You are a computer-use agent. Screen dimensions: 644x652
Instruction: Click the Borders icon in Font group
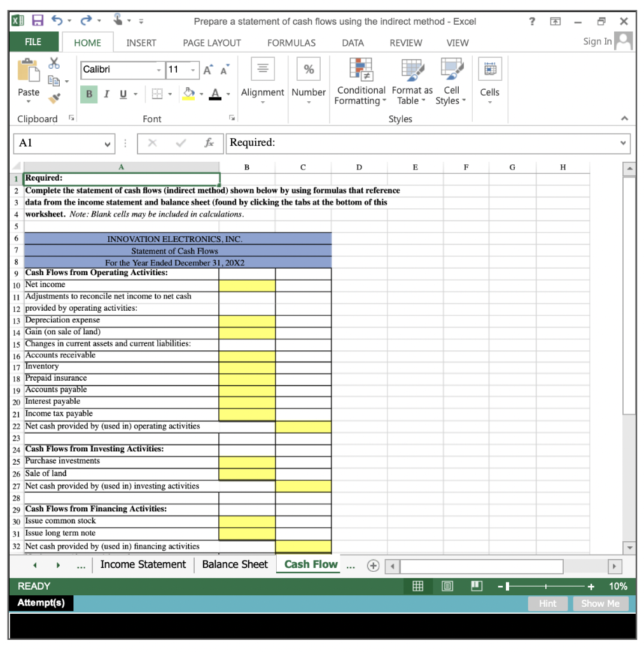point(157,94)
